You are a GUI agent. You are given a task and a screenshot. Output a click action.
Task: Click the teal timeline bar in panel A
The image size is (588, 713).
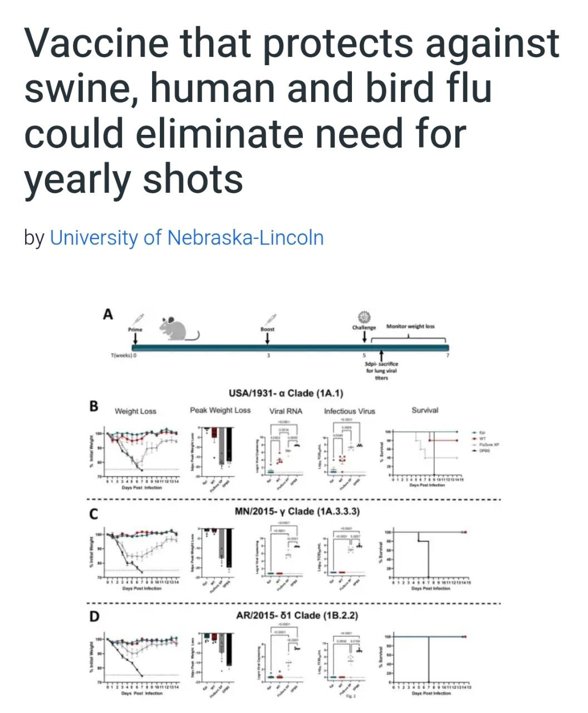[x=289, y=348]
